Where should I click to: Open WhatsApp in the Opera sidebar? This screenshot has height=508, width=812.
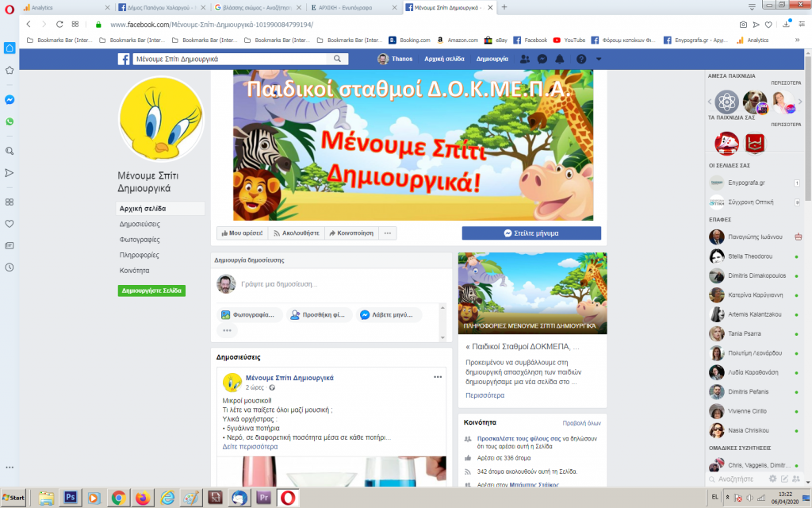click(x=9, y=121)
